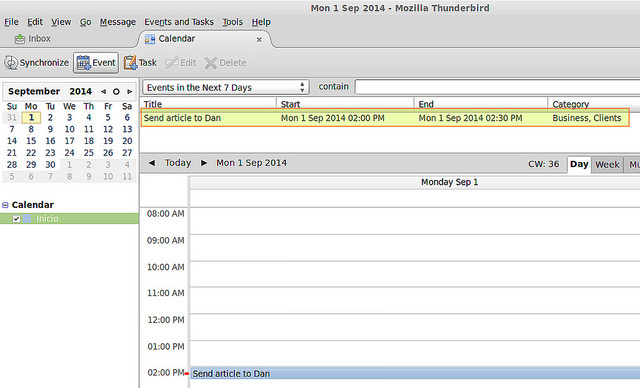Image resolution: width=640 pixels, height=388 pixels.
Task: Go to the next day in day view
Action: coord(204,163)
